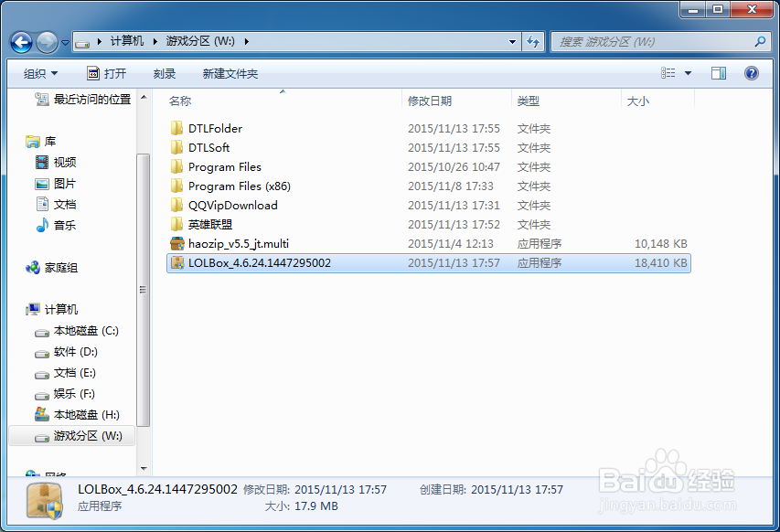Click 18,410 KB size cell
The width and height of the screenshot is (780, 532).
coord(660,262)
